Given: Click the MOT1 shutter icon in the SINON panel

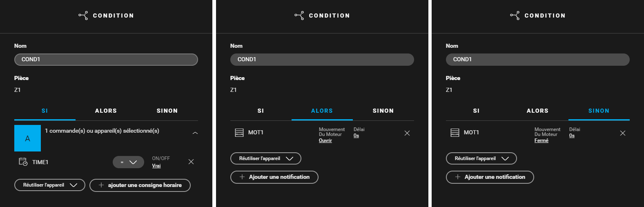Looking at the screenshot, I should 455,133.
